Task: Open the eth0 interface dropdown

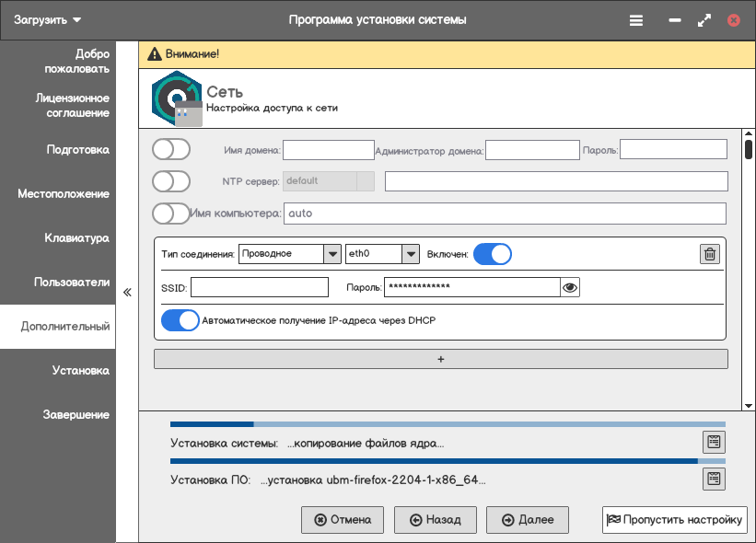Action: pos(410,254)
